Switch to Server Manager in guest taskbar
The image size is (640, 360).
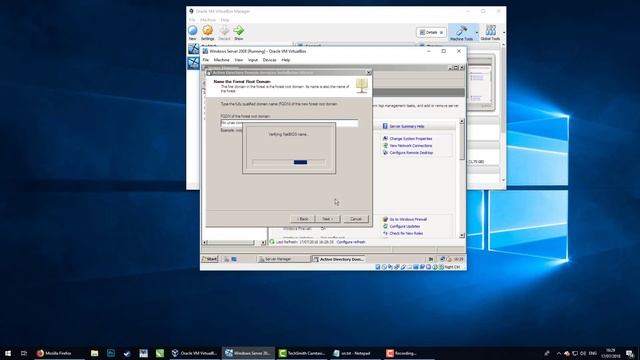283,259
